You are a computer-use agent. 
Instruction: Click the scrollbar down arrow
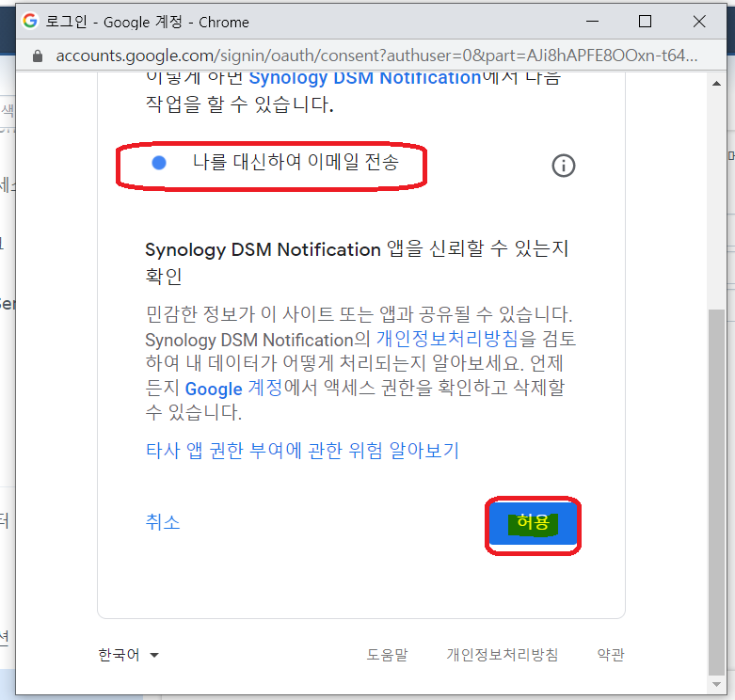point(716,685)
